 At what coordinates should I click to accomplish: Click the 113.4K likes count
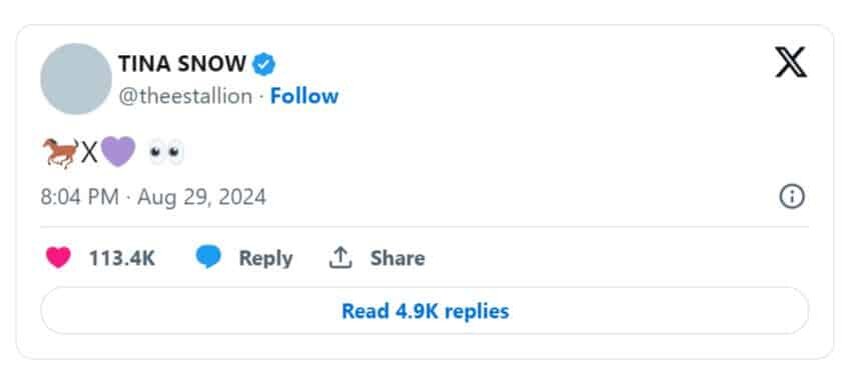click(x=122, y=259)
